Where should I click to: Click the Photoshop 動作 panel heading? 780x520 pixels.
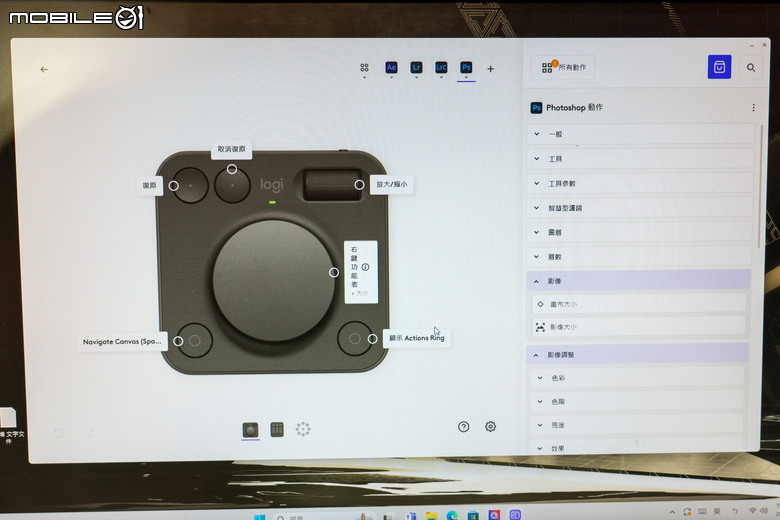coord(574,107)
